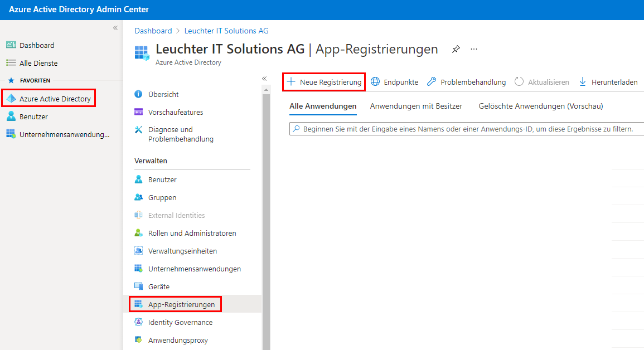Click the search magnifier icon in filter box
644x350 pixels.
[x=296, y=128]
